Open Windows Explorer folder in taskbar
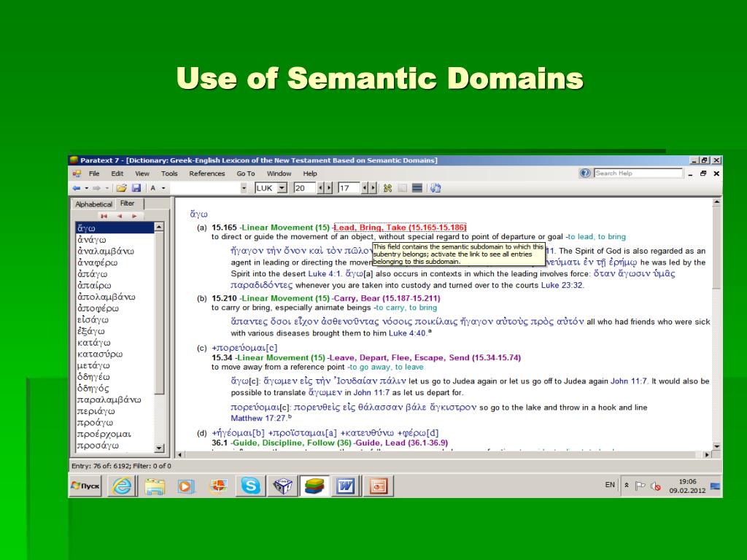The width and height of the screenshot is (747, 560). tap(155, 486)
